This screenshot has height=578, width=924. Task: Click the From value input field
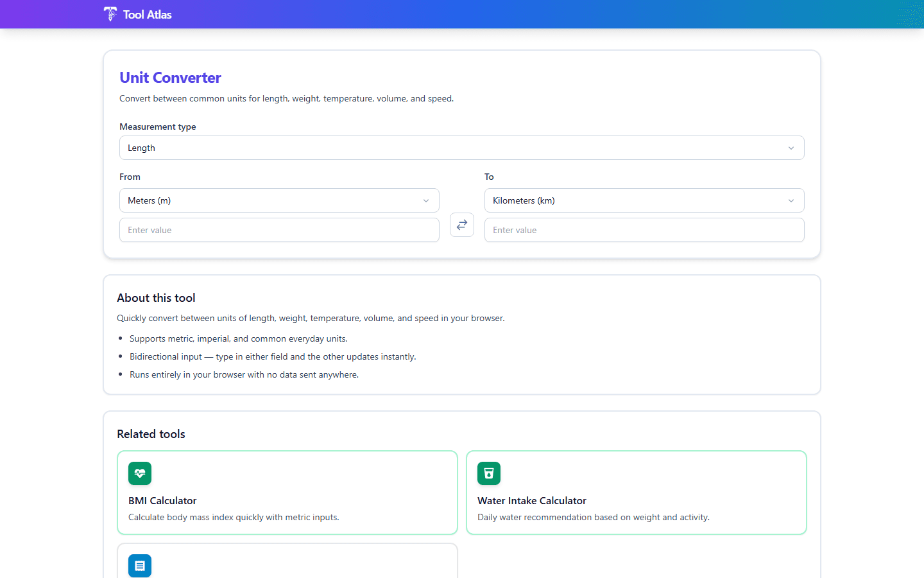point(279,230)
